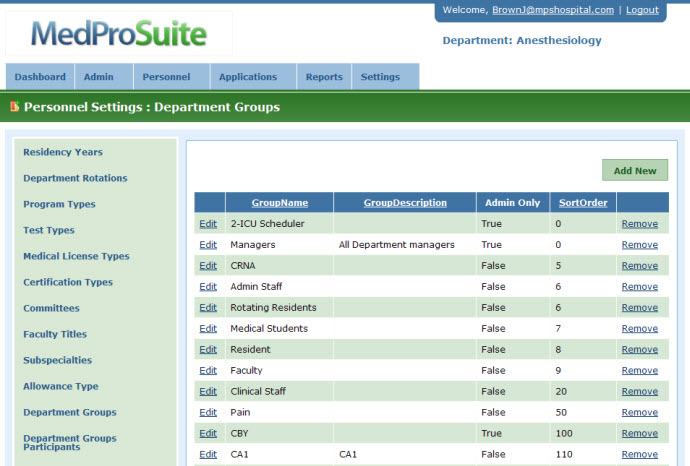
Task: Remove the Admin Staff group
Action: tap(640, 286)
